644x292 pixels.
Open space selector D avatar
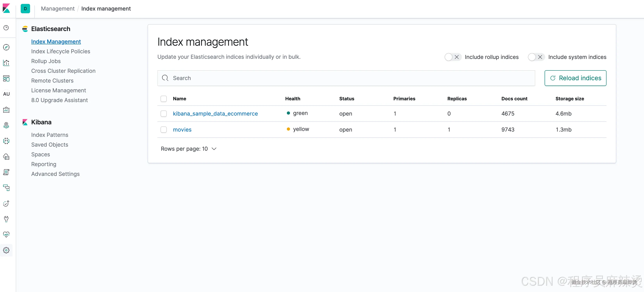[25, 9]
